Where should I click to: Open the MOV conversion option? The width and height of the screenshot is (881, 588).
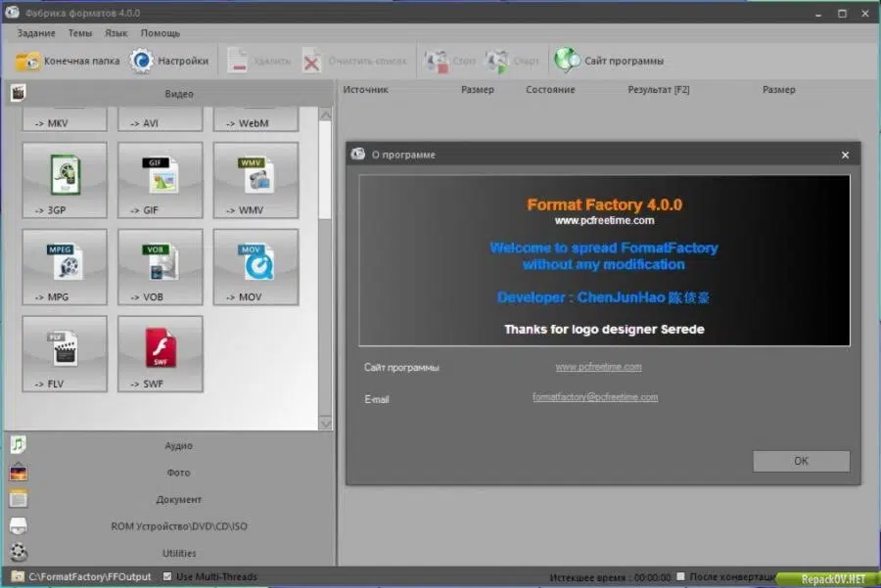click(x=255, y=267)
